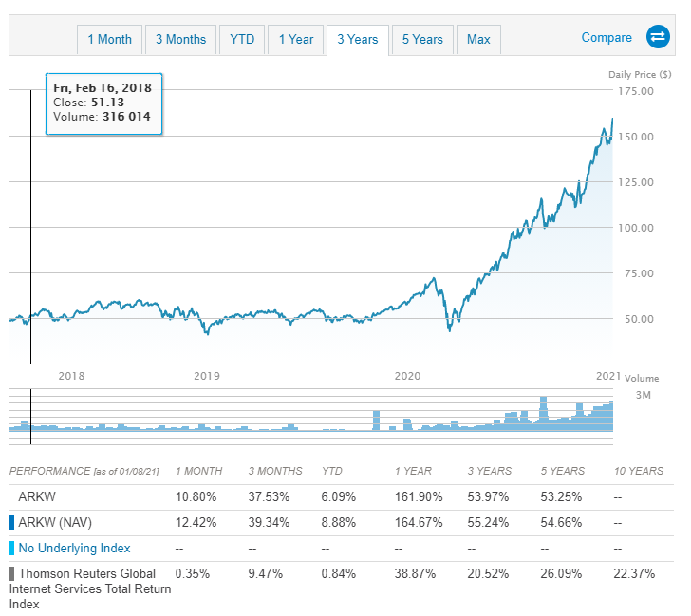Click the ARKW (NAV) blue color swatch
Image resolution: width=691 pixels, height=616 pixels.
coord(12,523)
